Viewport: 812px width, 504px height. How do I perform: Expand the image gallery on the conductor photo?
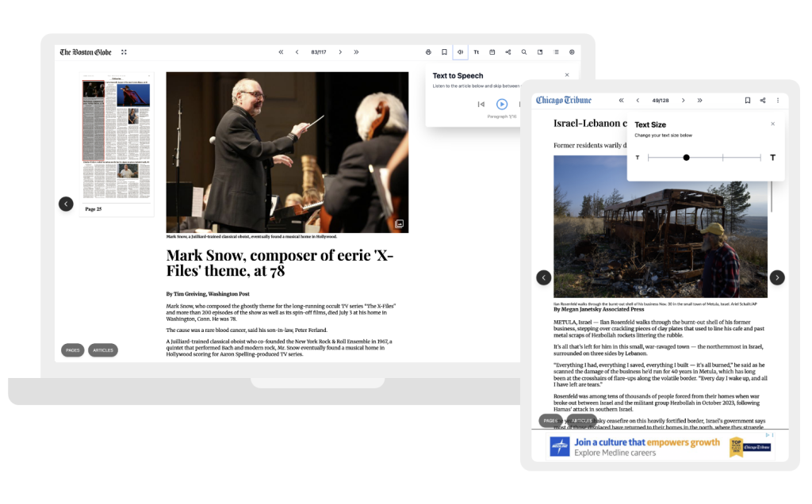click(x=399, y=224)
